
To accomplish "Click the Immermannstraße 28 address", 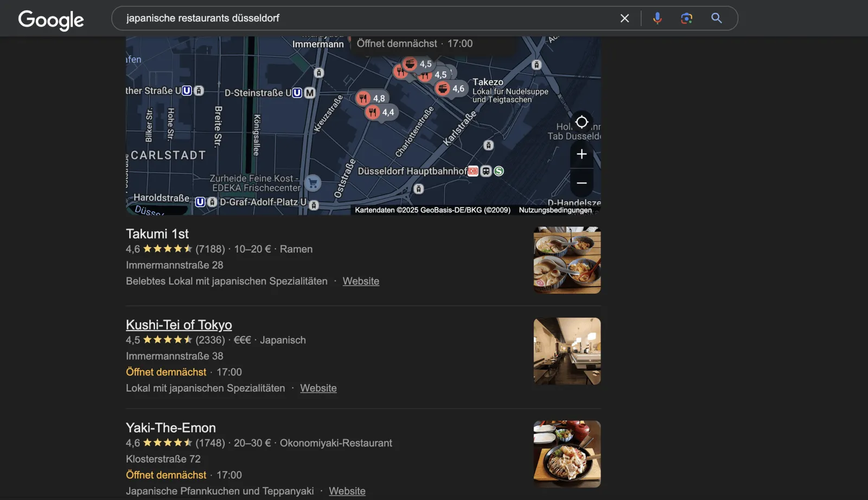I will pyautogui.click(x=175, y=265).
